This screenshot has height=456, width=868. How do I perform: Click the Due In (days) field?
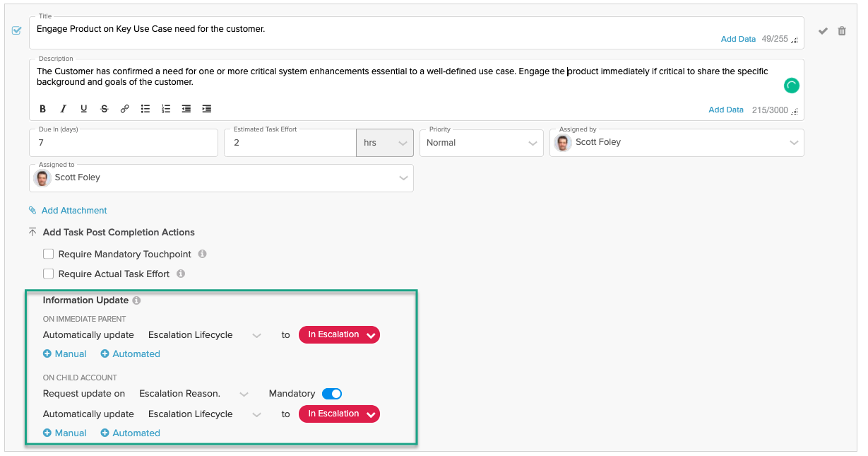[124, 143]
